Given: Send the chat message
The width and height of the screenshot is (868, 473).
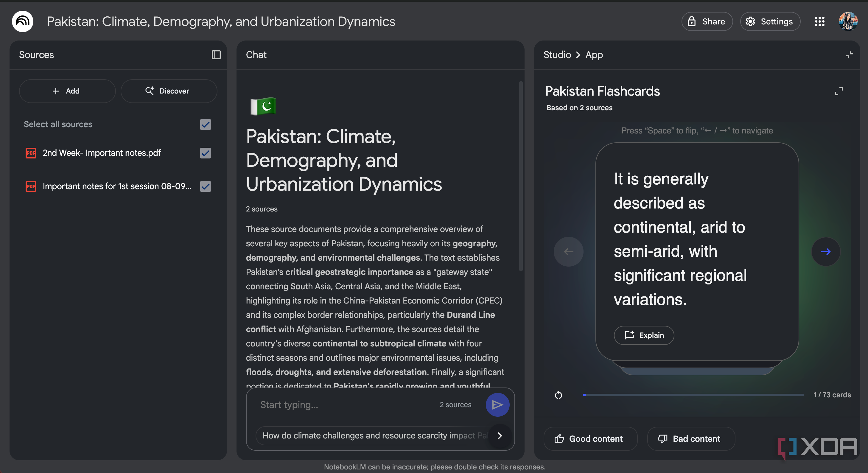Looking at the screenshot, I should [x=497, y=404].
